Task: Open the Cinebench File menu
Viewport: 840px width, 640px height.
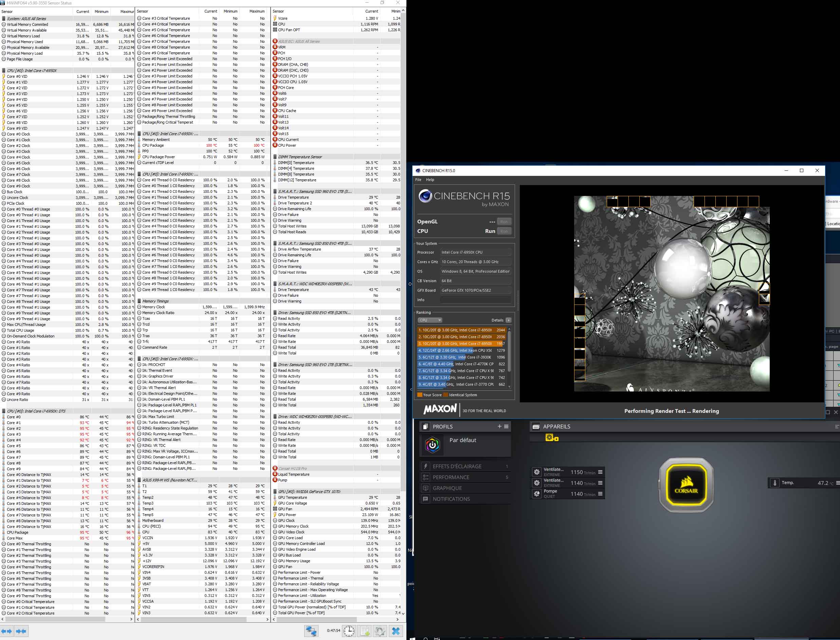Action: [x=418, y=179]
